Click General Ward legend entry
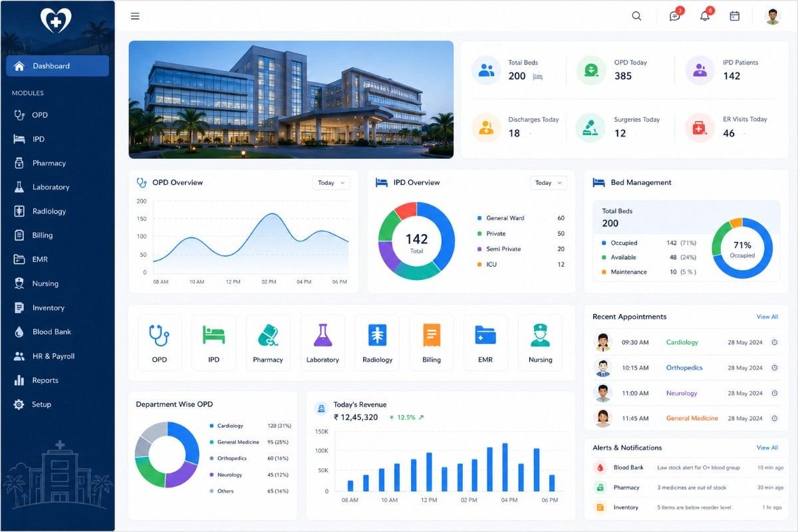 click(x=521, y=218)
